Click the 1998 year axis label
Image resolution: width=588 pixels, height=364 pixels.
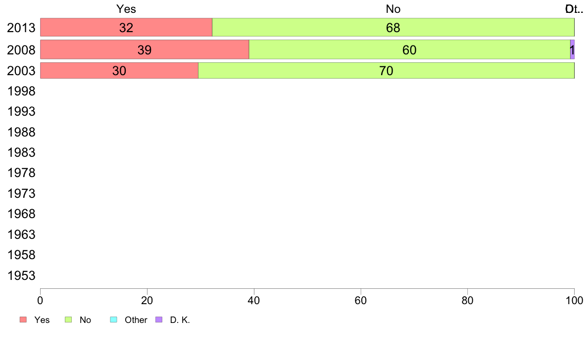[x=21, y=91]
